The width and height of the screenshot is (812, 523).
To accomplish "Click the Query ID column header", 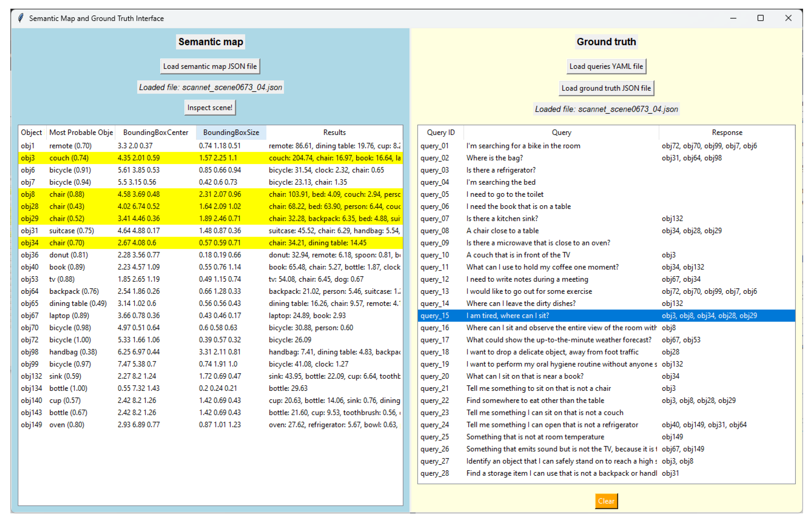I will [x=440, y=132].
